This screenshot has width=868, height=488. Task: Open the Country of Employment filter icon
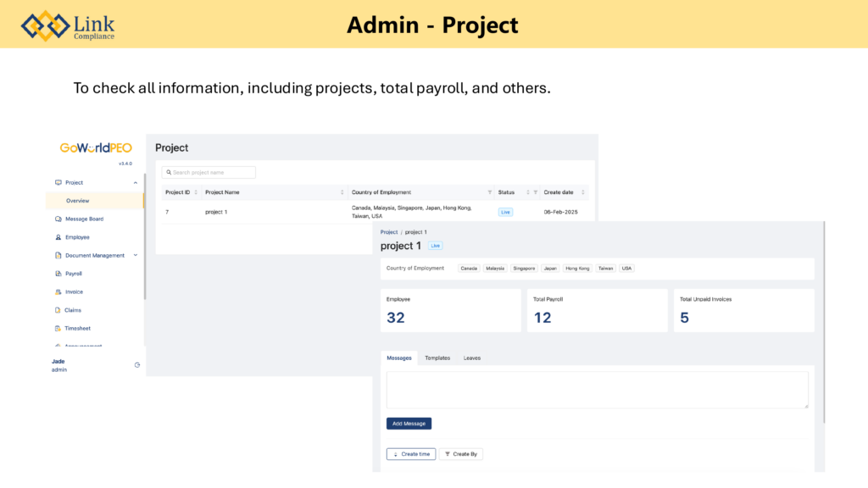click(490, 192)
